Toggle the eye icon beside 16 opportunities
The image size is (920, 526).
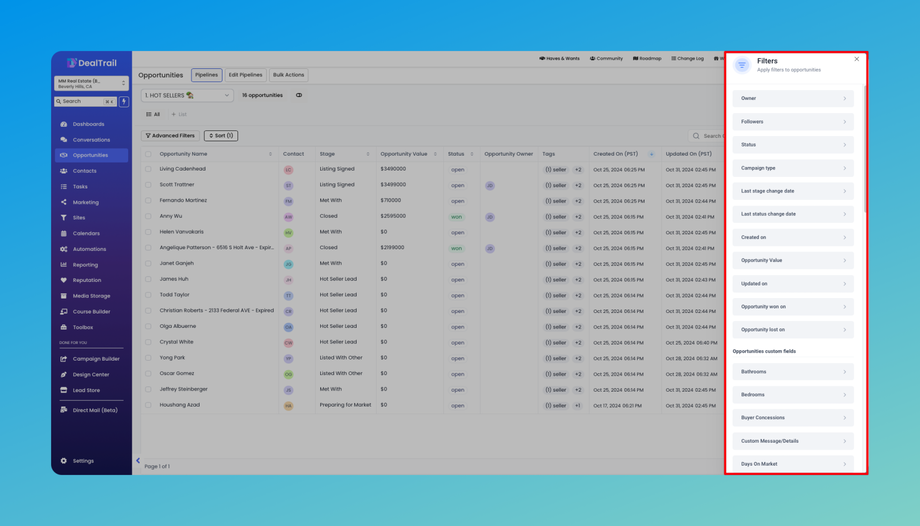coord(299,95)
